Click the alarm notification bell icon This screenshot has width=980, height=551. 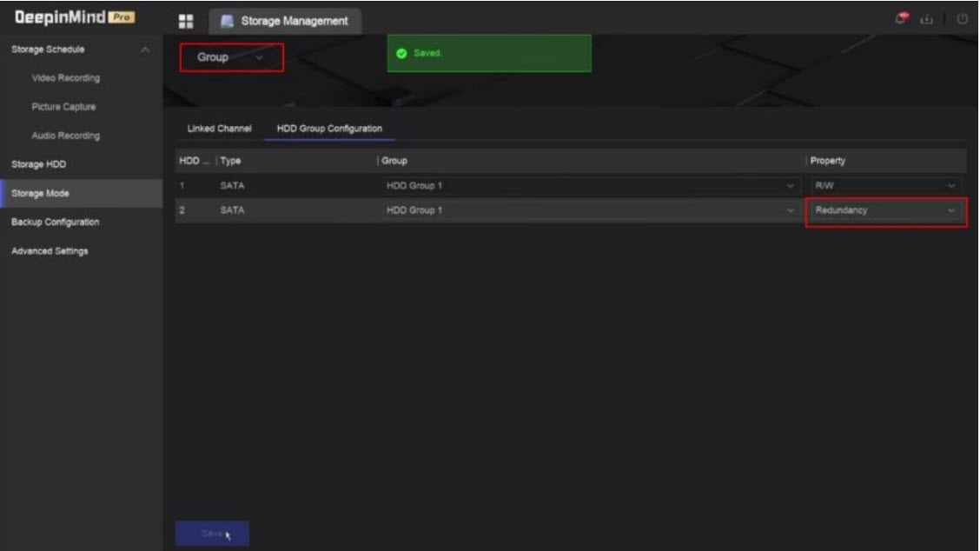pos(901,19)
